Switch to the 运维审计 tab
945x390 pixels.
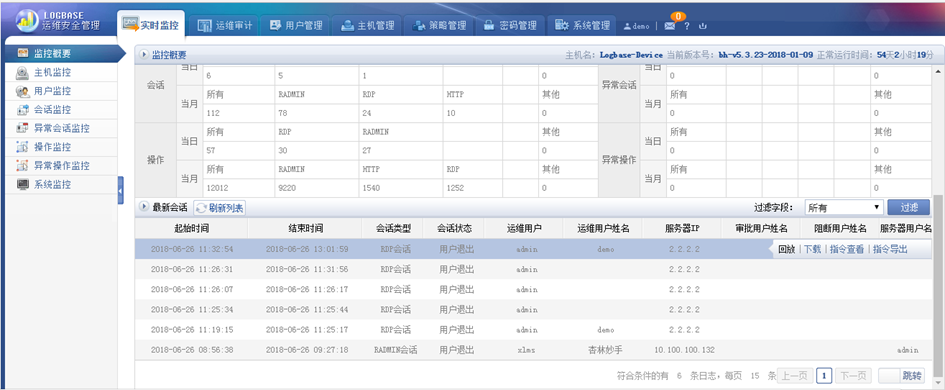(225, 25)
